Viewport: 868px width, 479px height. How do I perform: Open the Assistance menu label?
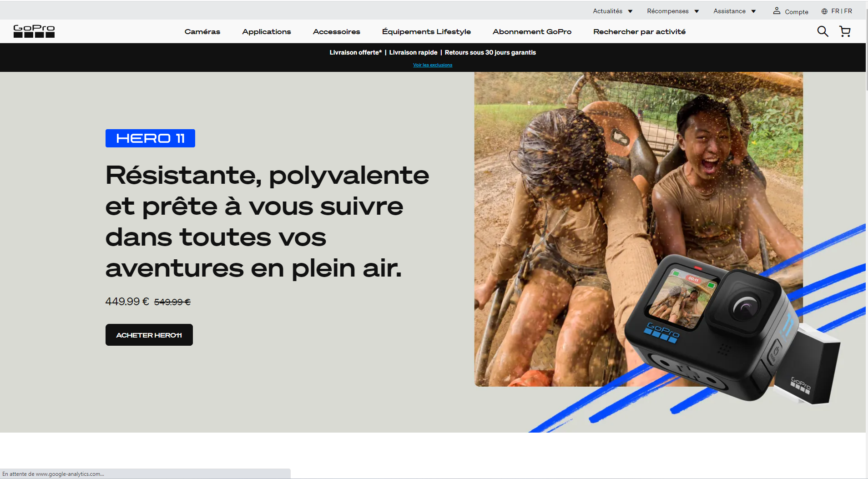click(729, 11)
